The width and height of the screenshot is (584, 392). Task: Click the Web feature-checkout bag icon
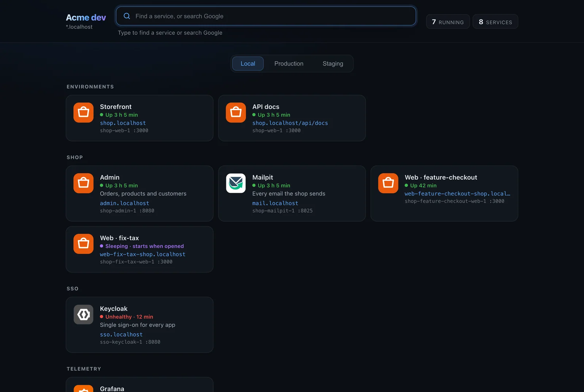pyautogui.click(x=388, y=183)
